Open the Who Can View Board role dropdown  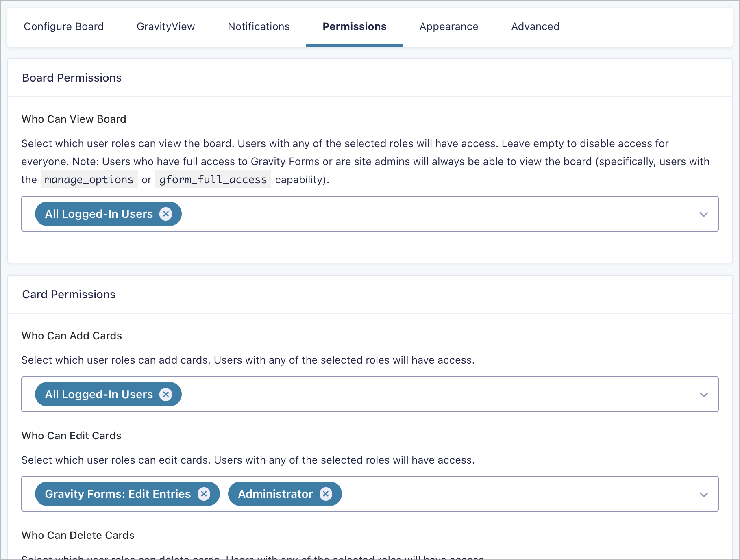click(x=703, y=214)
